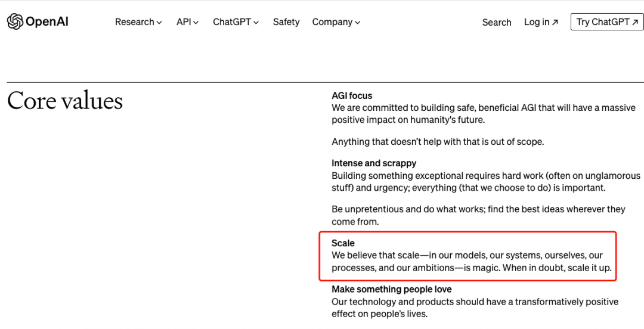
Task: Click the paragraph starting with Be unpretentious
Action: click(478, 215)
